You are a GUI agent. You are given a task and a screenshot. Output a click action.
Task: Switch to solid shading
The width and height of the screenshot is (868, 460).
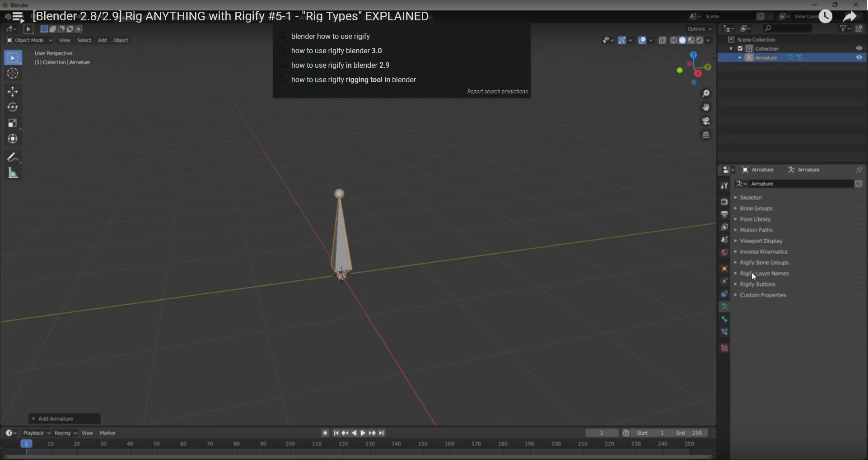tap(682, 41)
